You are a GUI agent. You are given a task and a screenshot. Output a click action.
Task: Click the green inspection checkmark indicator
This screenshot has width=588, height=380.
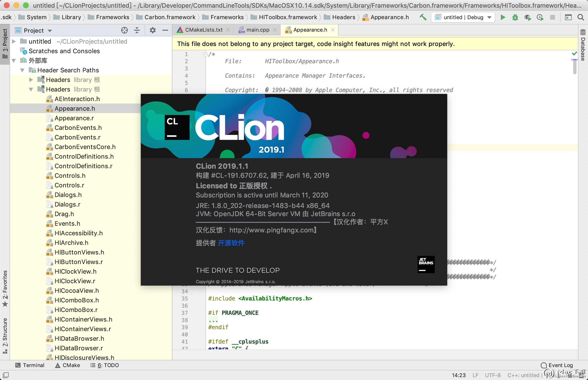tap(574, 53)
